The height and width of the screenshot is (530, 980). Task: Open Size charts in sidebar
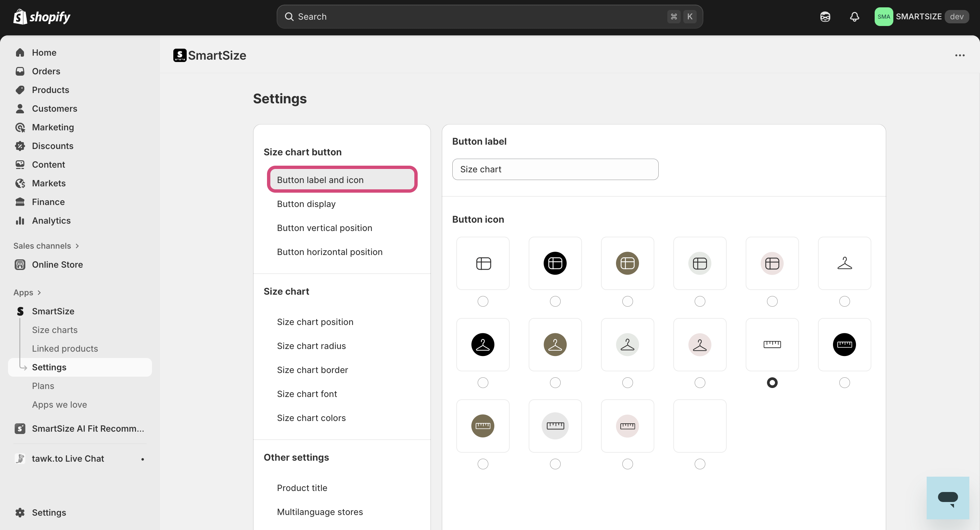pyautogui.click(x=54, y=330)
